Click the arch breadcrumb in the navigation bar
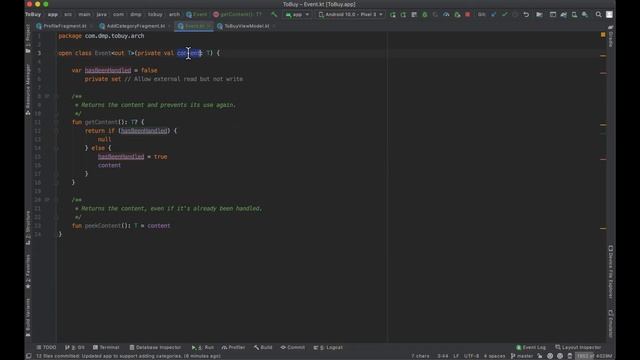This screenshot has width=640, height=360. (x=174, y=15)
